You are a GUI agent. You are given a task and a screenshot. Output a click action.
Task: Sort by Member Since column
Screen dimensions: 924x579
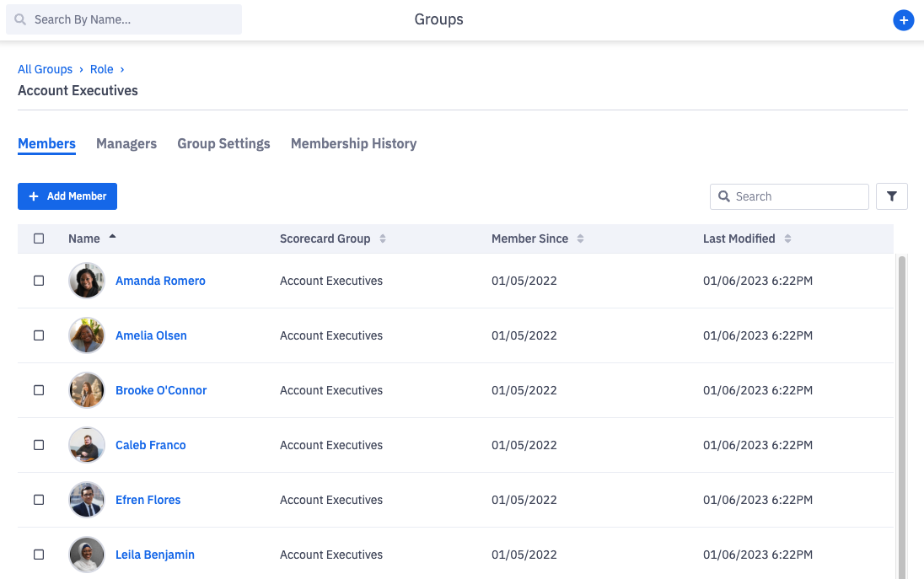[x=580, y=239]
